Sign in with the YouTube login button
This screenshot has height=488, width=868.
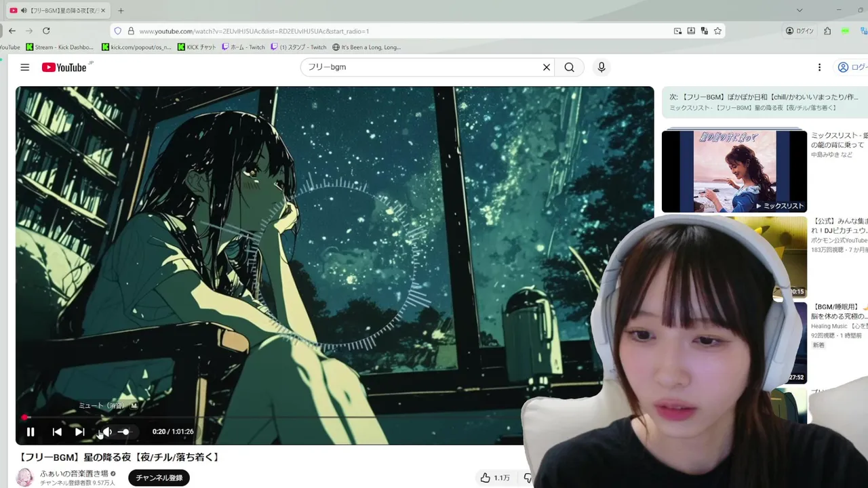tap(852, 67)
